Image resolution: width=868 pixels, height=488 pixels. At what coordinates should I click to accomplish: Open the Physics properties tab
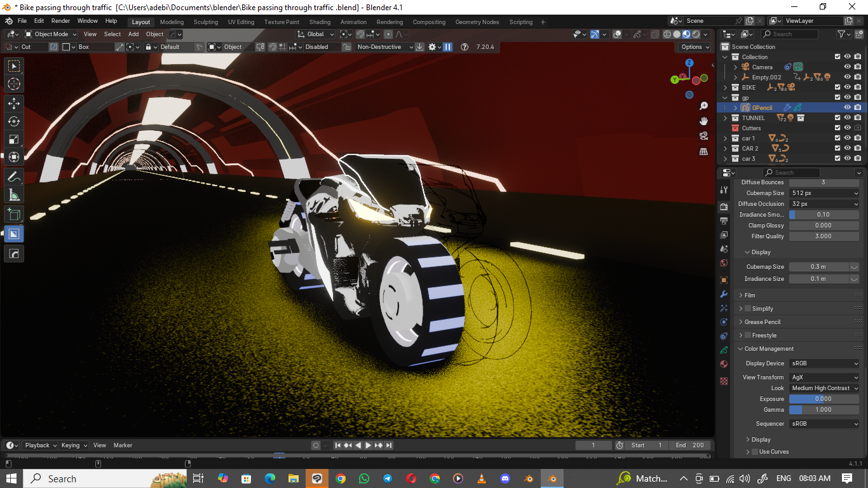(x=724, y=322)
